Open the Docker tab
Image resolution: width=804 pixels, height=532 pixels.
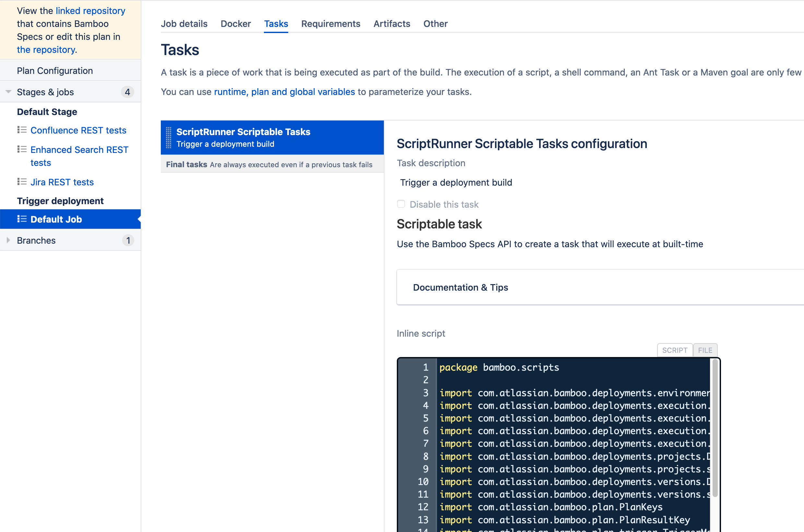[x=236, y=23]
